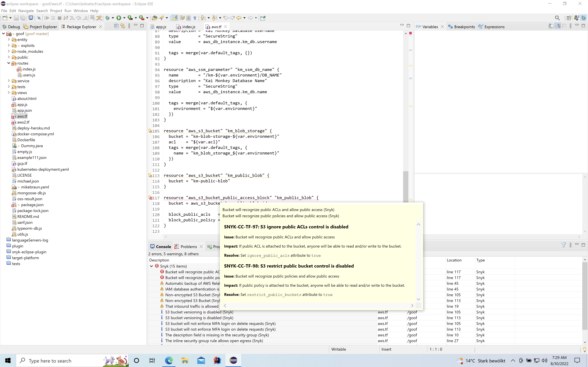The width and height of the screenshot is (588, 367).
Task: Open the Run button dropdown arrow
Action: 124,18
